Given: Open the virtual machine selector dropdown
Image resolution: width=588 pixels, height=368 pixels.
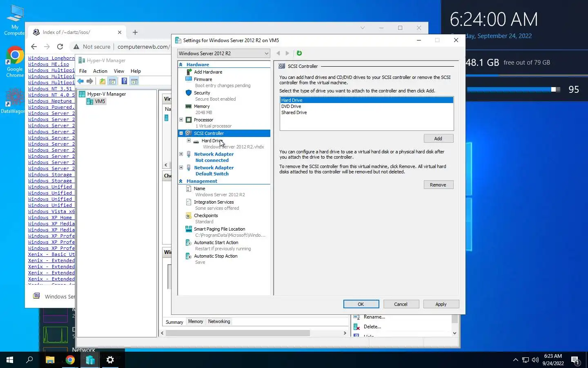Looking at the screenshot, I should tap(224, 54).
